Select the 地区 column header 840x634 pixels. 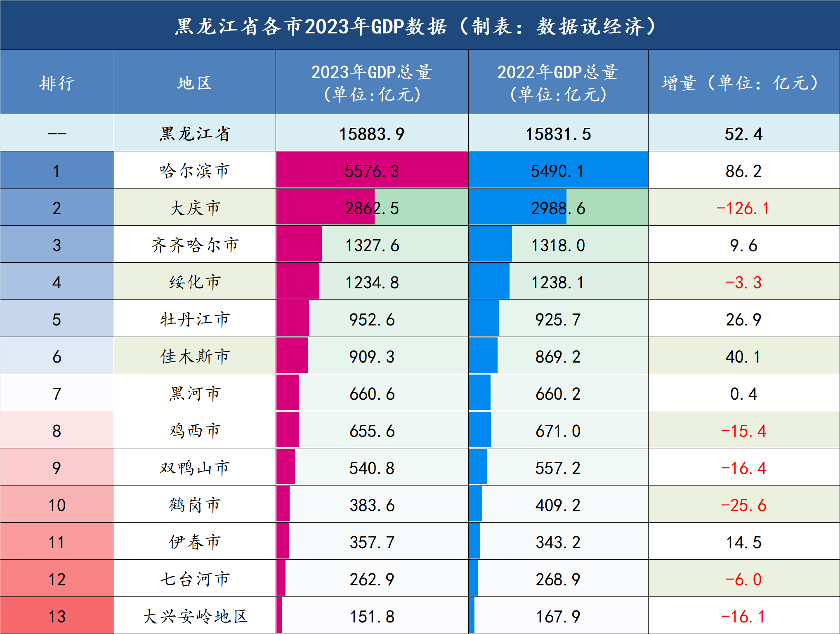[195, 83]
